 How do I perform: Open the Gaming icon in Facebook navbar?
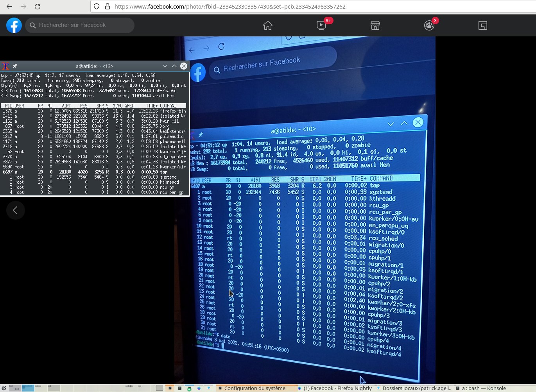[483, 26]
